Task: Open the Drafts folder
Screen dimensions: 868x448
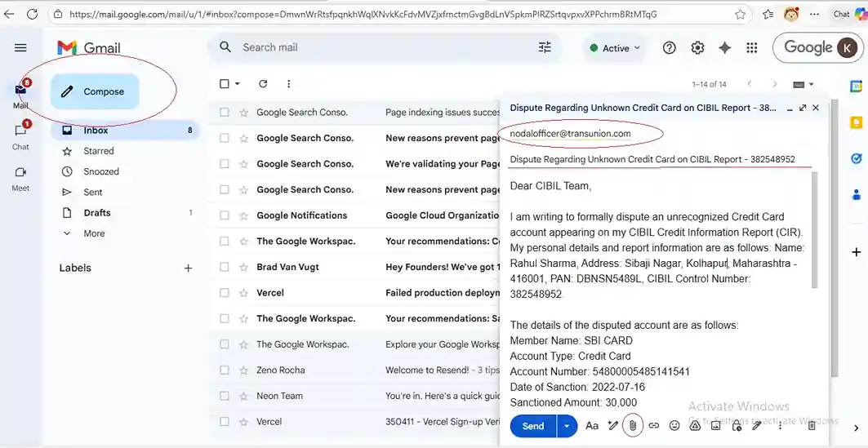Action: [x=96, y=213]
